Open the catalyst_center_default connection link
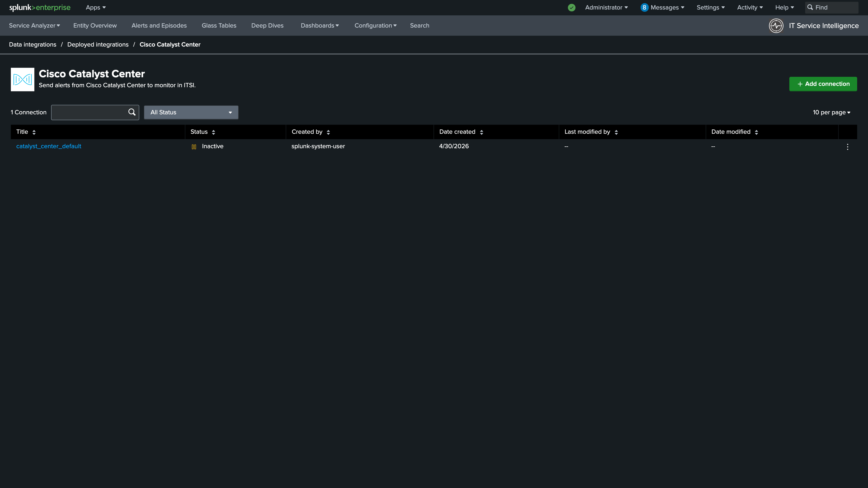Viewport: 868px width, 488px height. point(49,146)
